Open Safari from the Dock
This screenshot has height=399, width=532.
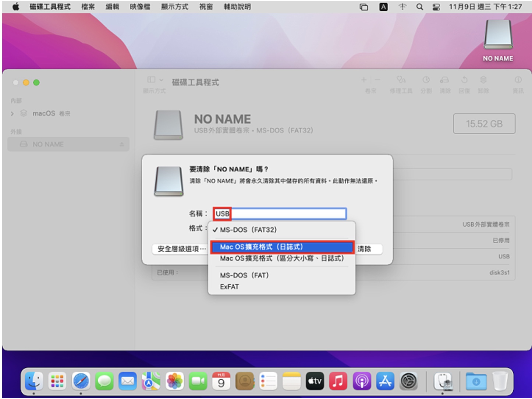(81, 381)
